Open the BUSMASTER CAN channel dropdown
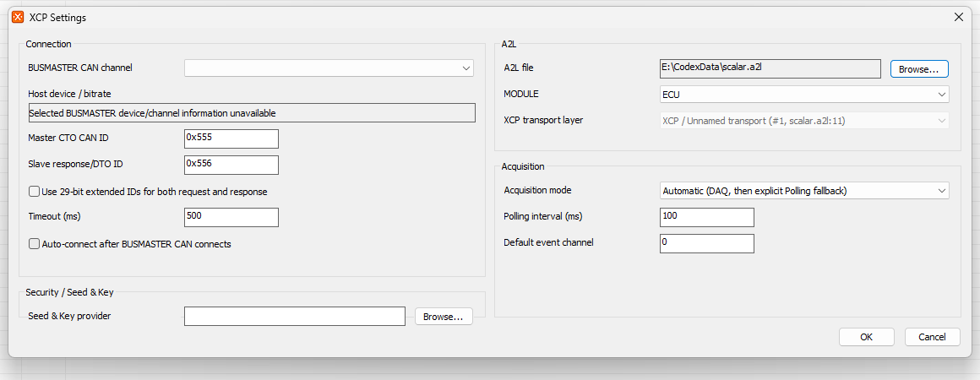Screen dimensions: 980x380 click(329, 68)
